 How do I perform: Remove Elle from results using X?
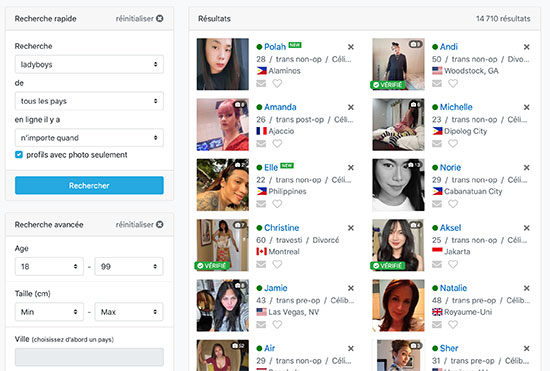click(351, 168)
